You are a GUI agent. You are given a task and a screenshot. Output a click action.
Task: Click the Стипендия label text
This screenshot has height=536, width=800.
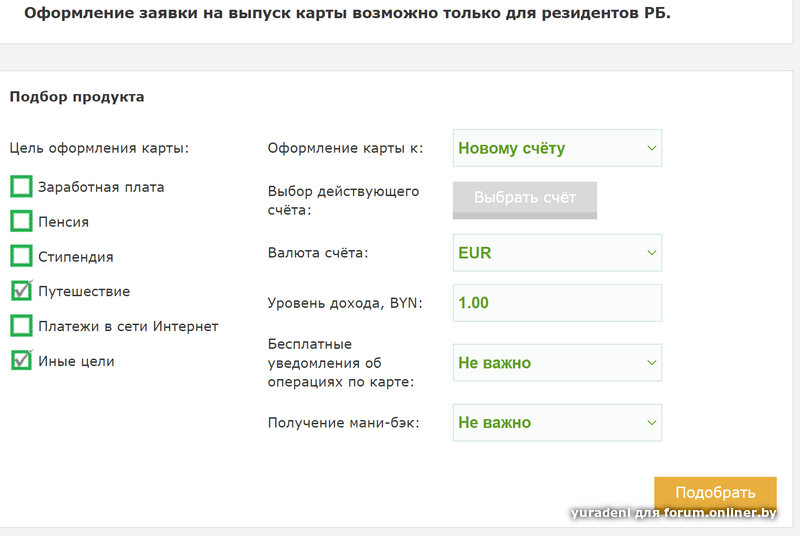pos(76,257)
